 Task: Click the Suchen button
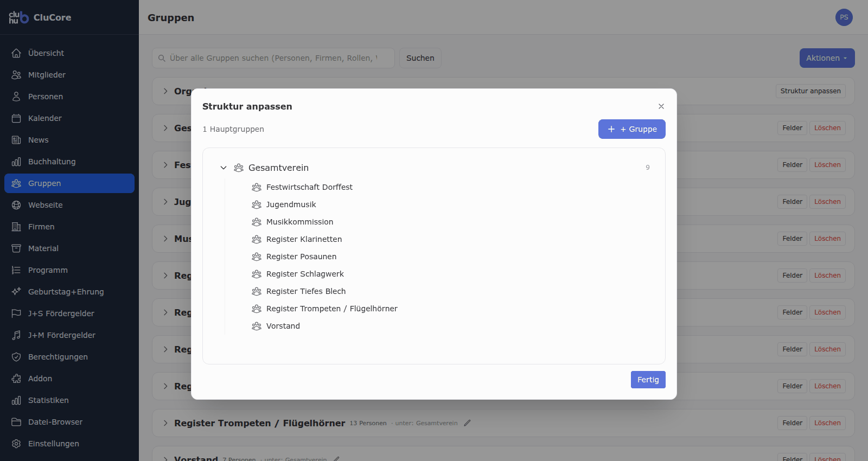click(420, 58)
